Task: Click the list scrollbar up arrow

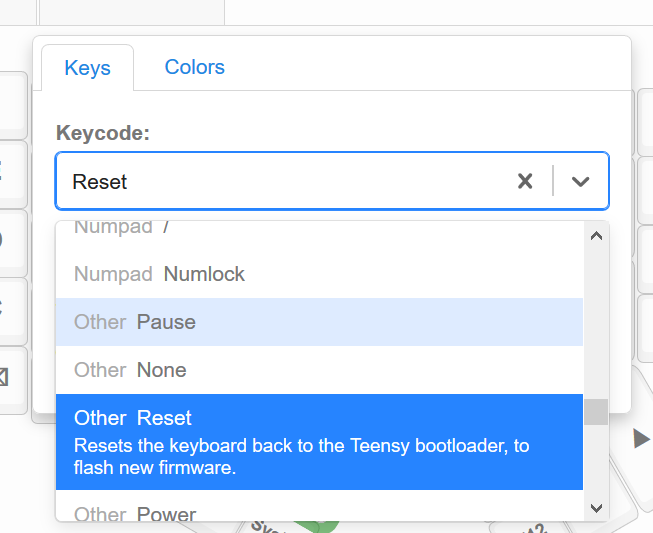Action: [x=596, y=236]
